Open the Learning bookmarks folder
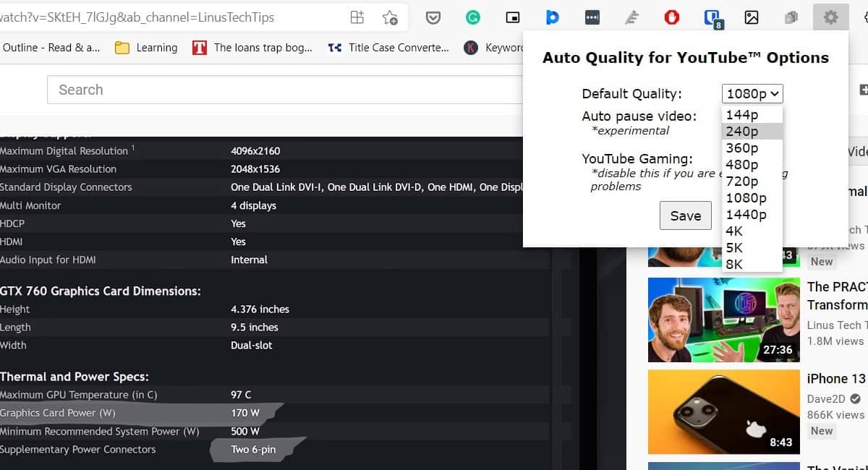The width and height of the screenshot is (868, 470). pos(146,48)
